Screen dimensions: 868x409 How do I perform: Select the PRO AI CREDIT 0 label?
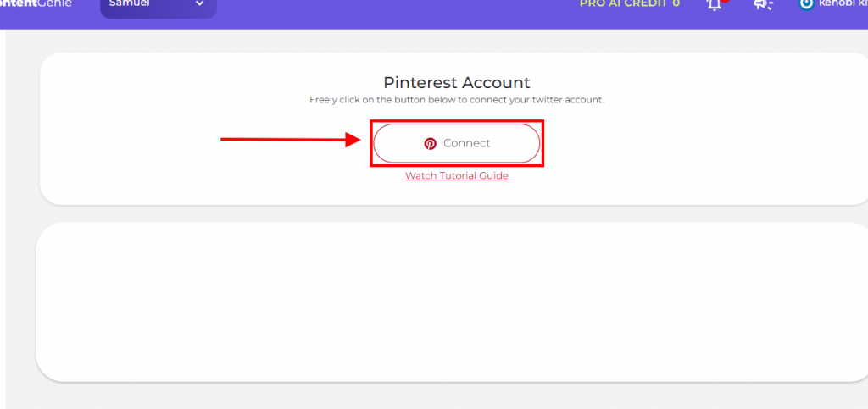pos(630,3)
